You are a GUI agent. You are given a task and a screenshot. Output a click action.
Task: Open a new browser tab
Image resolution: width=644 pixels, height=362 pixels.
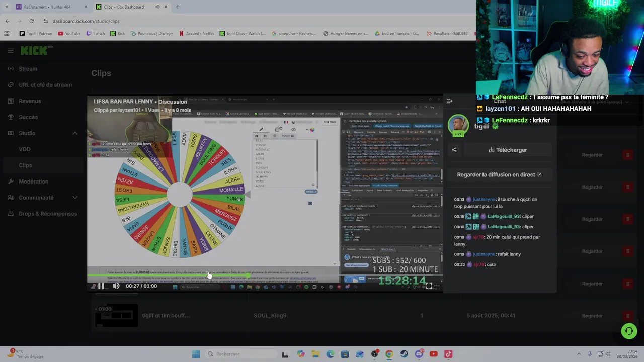point(177,7)
